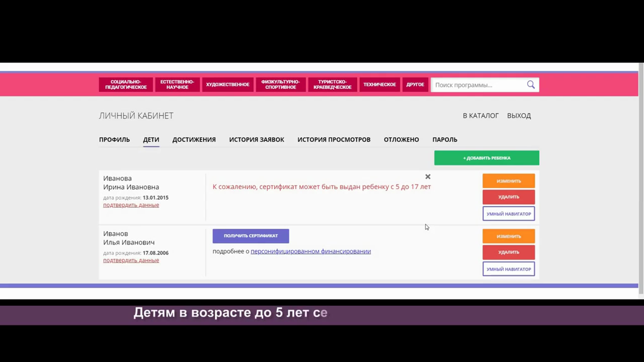Open the История просмотров tab

pos(334,139)
